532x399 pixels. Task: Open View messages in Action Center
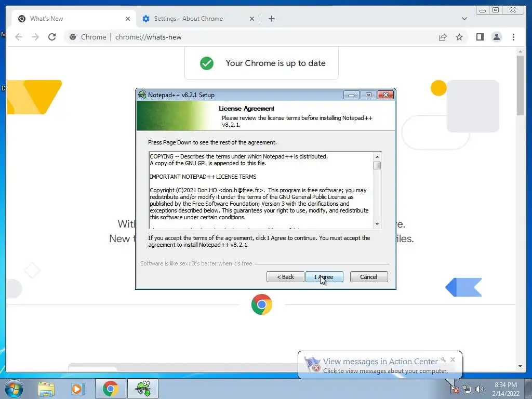coord(380,362)
